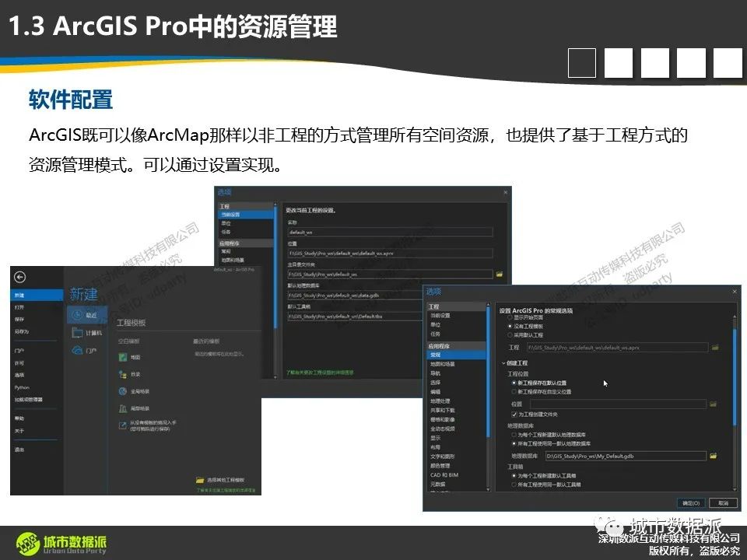
Task: Select 单位 in back 选项 dialog list
Action: [226, 223]
